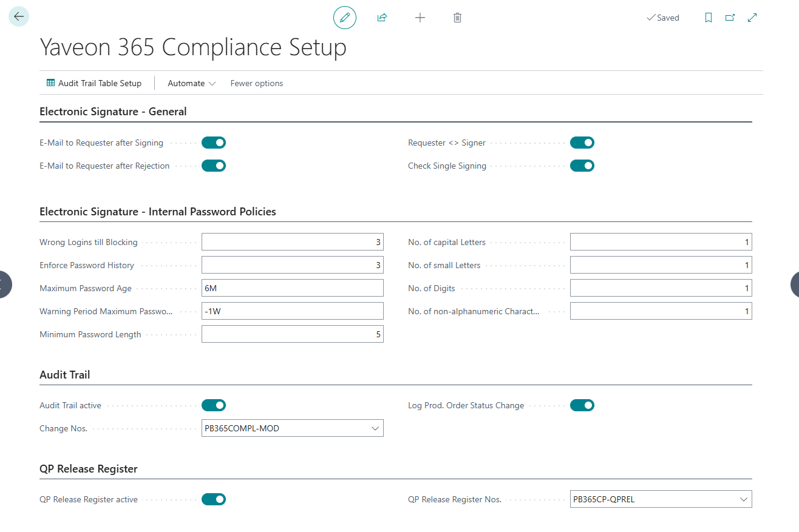Toggle the Requester <> Signer switch
Image resolution: width=799 pixels, height=532 pixels.
[582, 143]
